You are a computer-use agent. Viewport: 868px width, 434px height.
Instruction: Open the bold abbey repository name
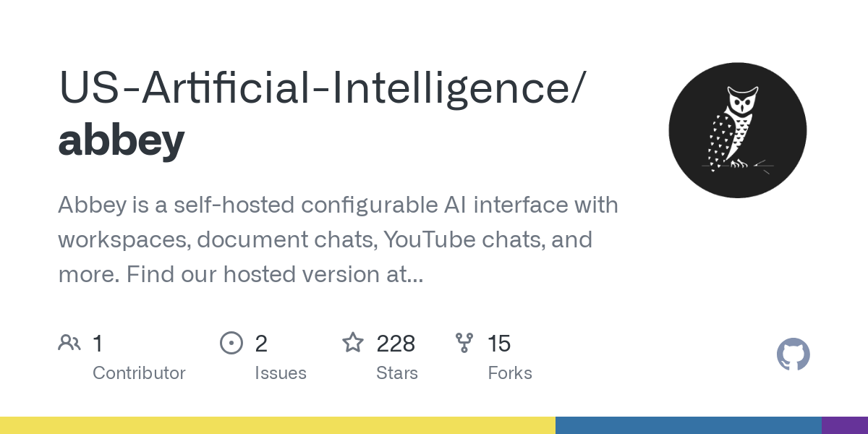tap(121, 140)
